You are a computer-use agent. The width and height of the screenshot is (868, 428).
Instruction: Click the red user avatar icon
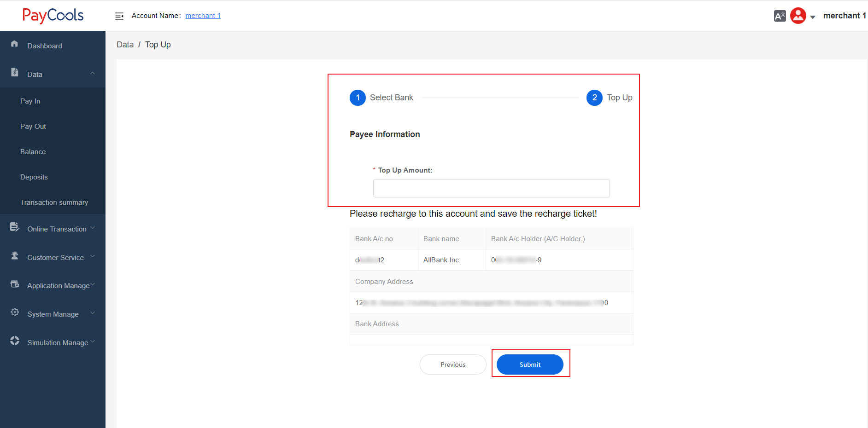[x=798, y=16]
